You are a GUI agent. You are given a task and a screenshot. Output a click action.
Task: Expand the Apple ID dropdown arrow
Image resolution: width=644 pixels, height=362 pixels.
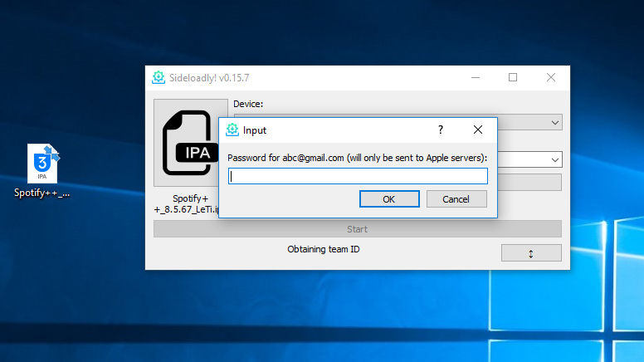555,159
